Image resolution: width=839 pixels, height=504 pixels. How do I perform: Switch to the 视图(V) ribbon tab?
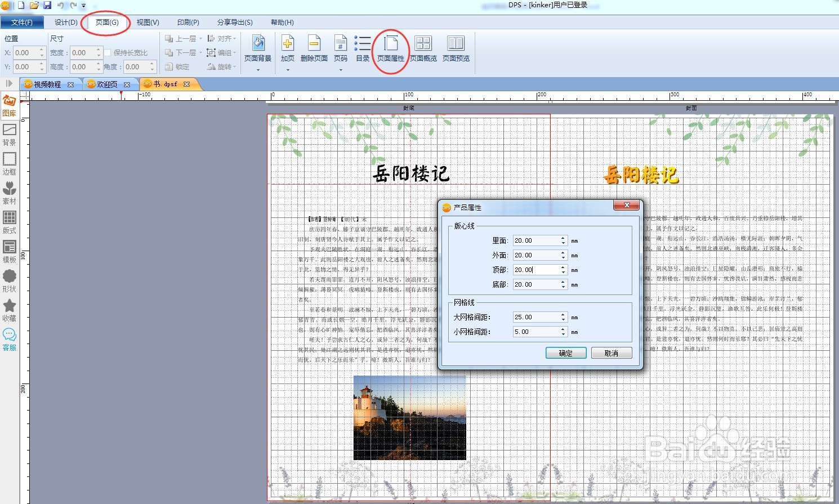(148, 23)
